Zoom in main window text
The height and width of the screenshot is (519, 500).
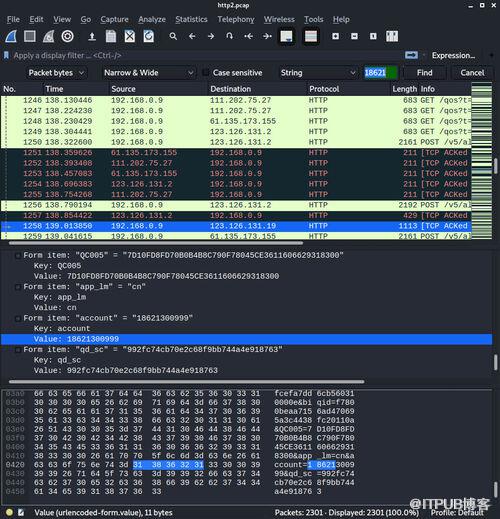click(336, 36)
